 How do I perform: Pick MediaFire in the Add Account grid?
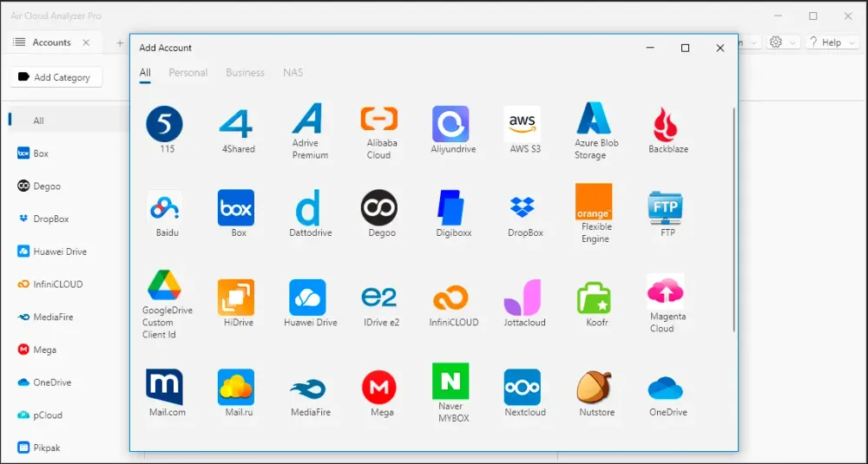308,389
